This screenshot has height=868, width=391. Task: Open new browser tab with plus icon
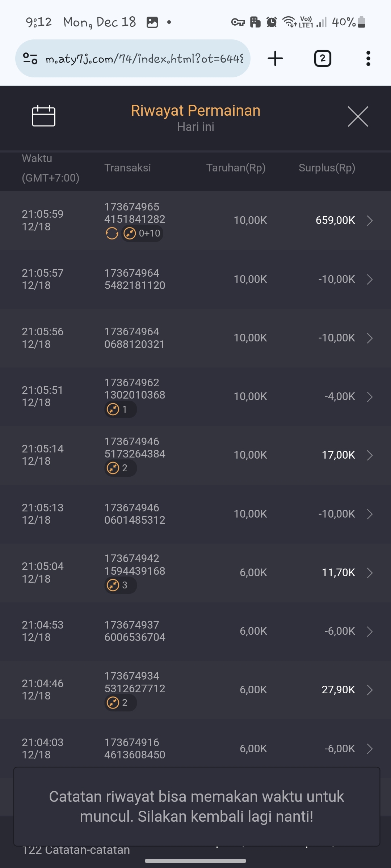pos(275,59)
